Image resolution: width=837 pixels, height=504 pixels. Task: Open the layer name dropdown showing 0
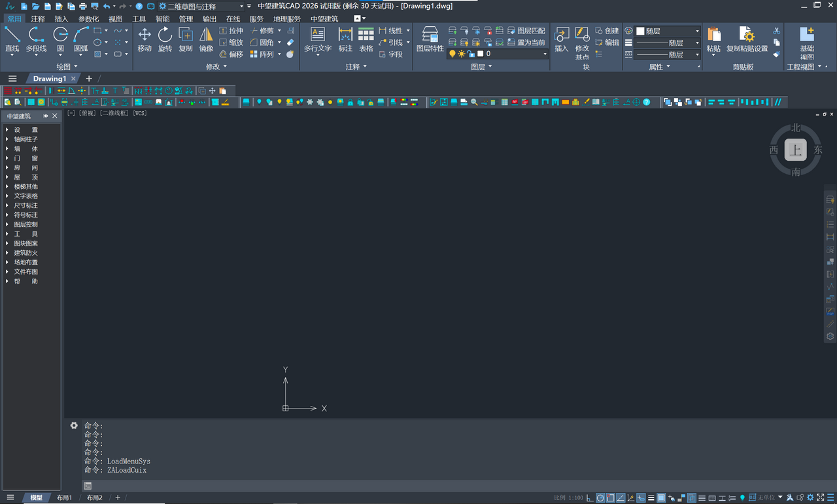tap(513, 54)
